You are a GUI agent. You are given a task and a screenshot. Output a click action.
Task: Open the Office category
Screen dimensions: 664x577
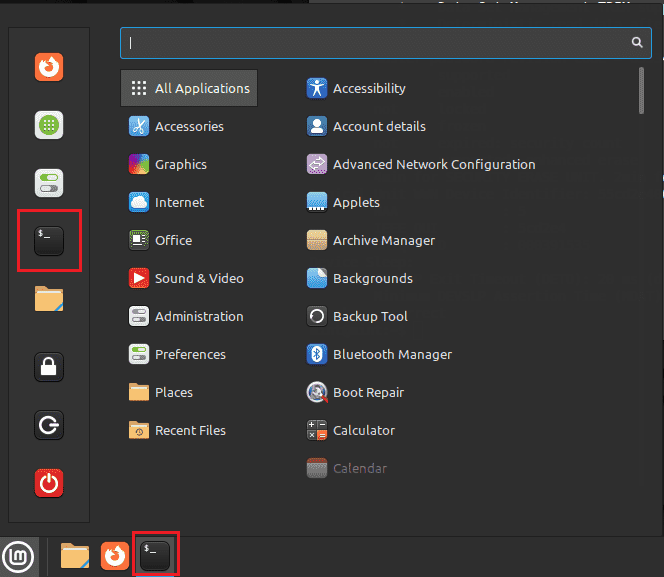[x=160, y=240]
